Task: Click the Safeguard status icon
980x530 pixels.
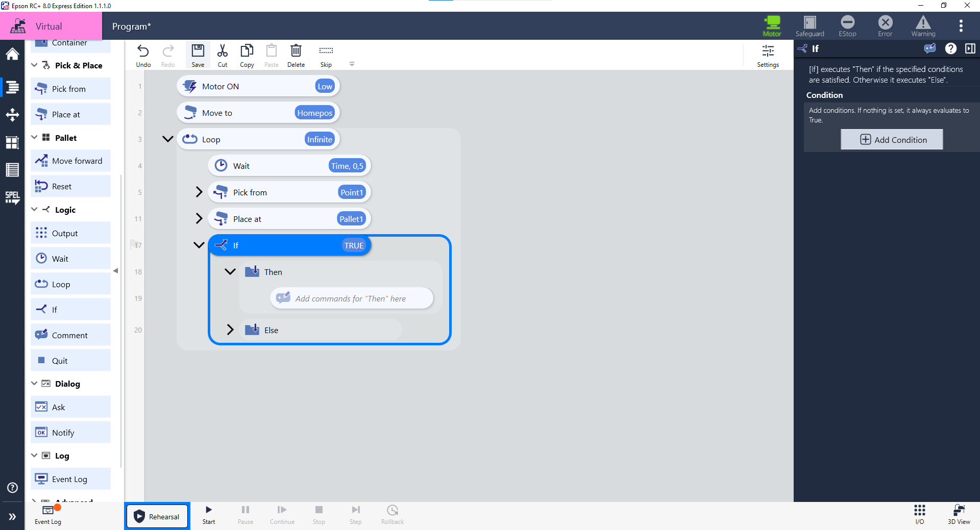Action: 810,26
